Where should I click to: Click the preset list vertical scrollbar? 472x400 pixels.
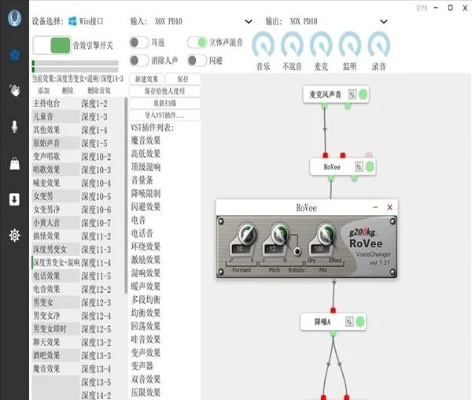click(x=126, y=195)
